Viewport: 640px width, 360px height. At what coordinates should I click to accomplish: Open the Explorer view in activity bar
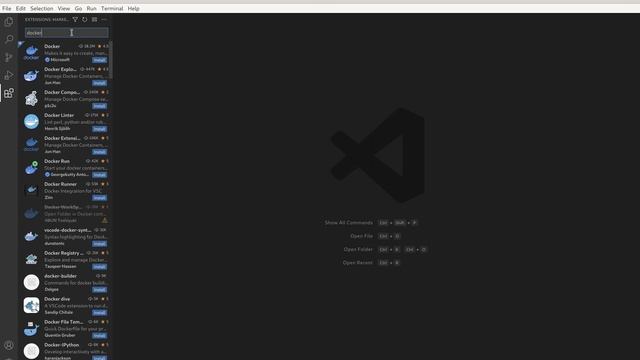click(x=9, y=21)
